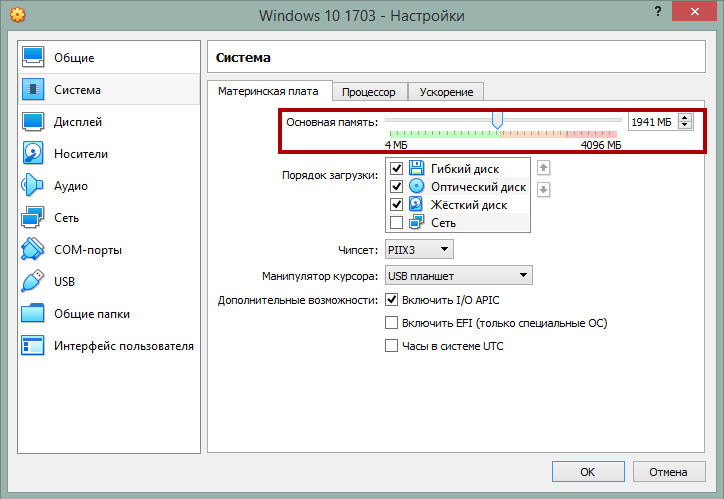The height and width of the screenshot is (499, 724).
Task: Select Общие папки label in the sidebar
Action: (92, 314)
